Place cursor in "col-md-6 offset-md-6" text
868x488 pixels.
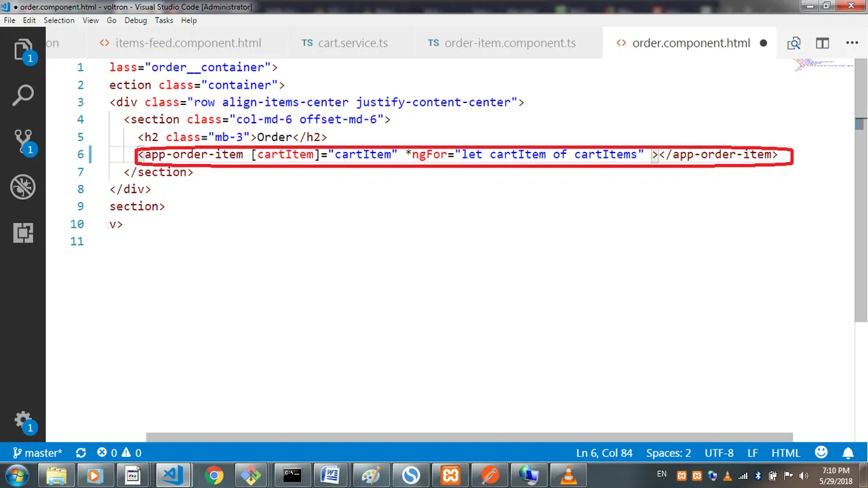click(310, 119)
